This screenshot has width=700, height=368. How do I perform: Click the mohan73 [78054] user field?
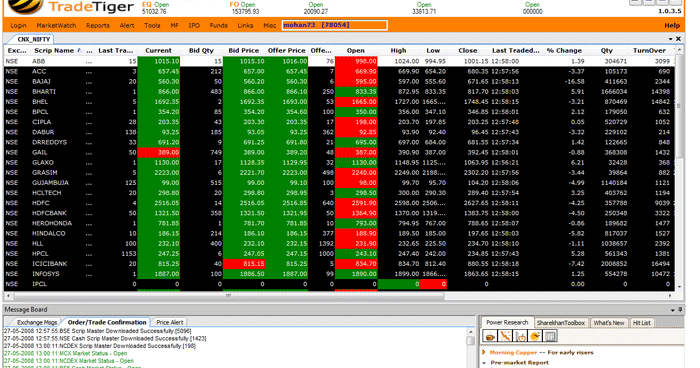[334, 25]
